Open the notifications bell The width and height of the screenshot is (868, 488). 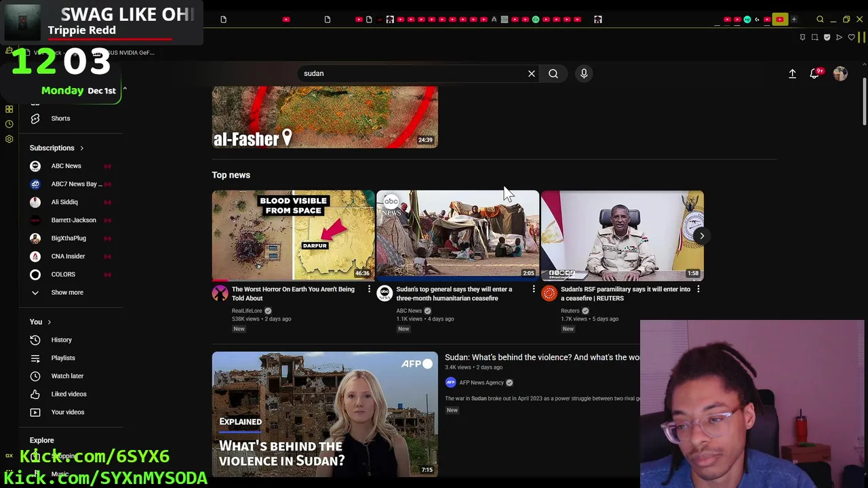tap(814, 74)
